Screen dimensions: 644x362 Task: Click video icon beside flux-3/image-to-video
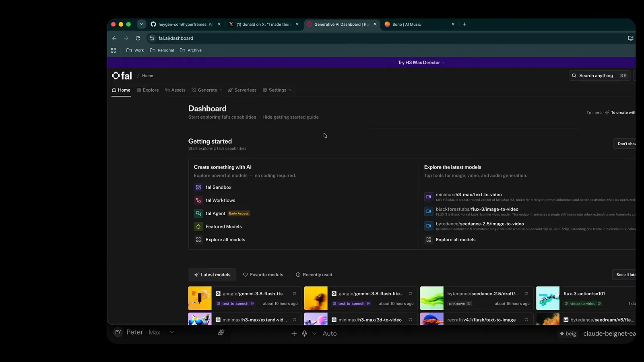tap(429, 211)
